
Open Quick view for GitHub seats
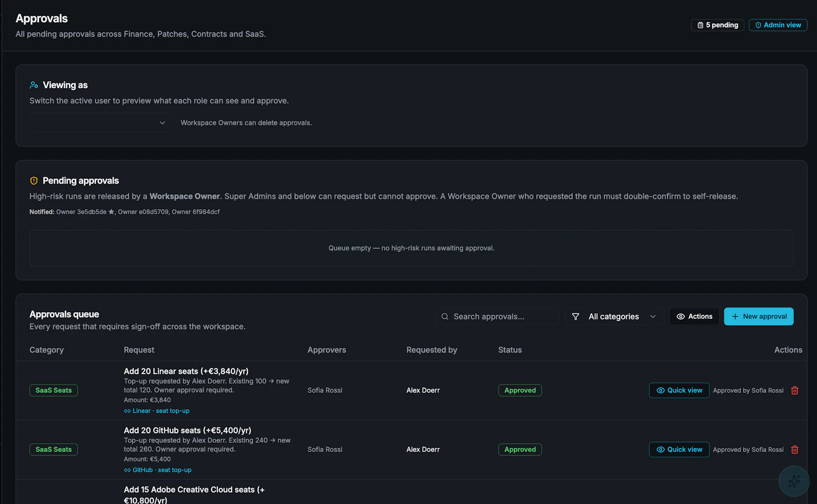pyautogui.click(x=679, y=449)
